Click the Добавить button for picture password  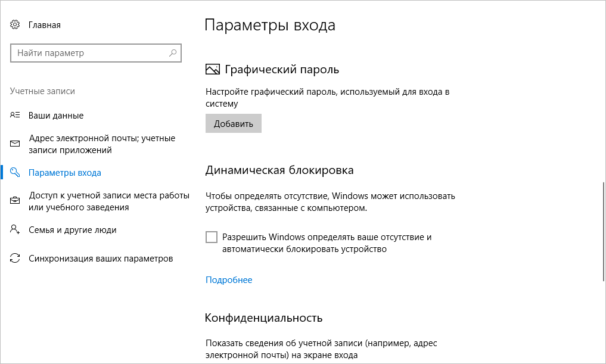[x=234, y=123]
